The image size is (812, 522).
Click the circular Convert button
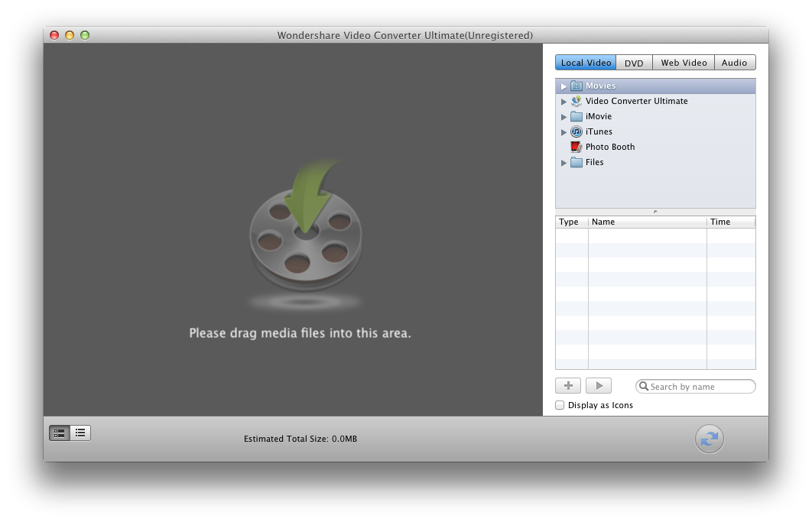point(709,439)
